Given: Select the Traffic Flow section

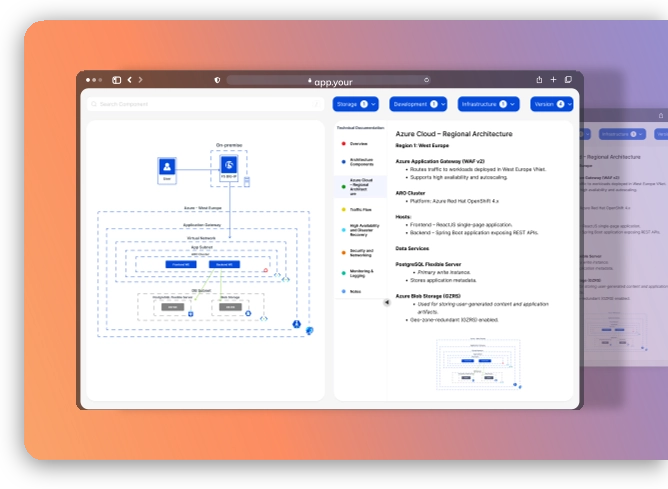Looking at the screenshot, I should (x=360, y=210).
